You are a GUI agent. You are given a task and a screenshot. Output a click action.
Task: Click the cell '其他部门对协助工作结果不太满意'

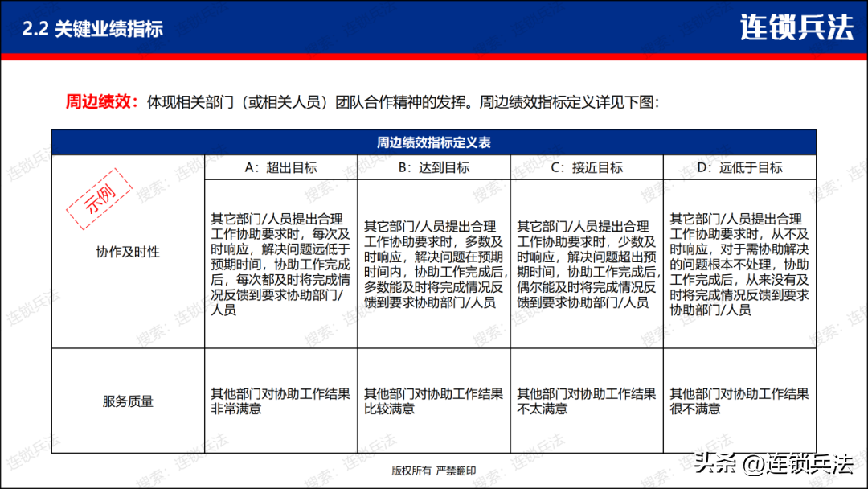point(587,401)
